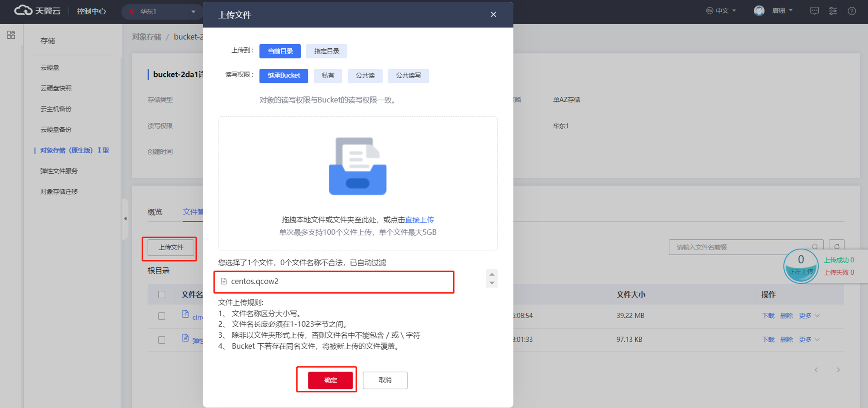Click the help question mark icon
This screenshot has width=868, height=408.
coord(851,11)
